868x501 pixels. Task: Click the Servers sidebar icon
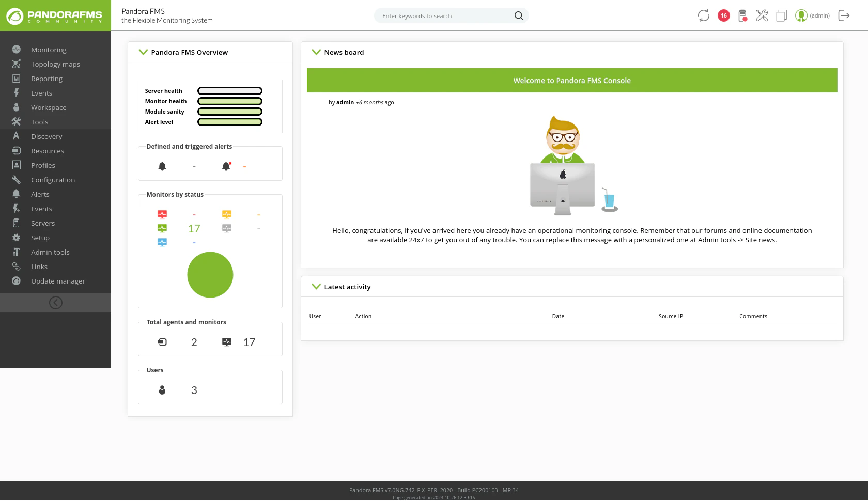tap(17, 223)
